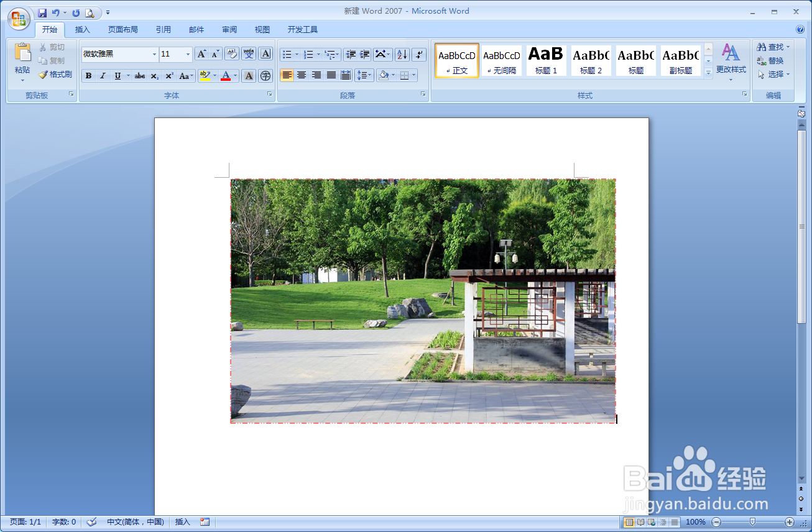
Task: Open the font size dropdown showing 11
Action: [188, 55]
